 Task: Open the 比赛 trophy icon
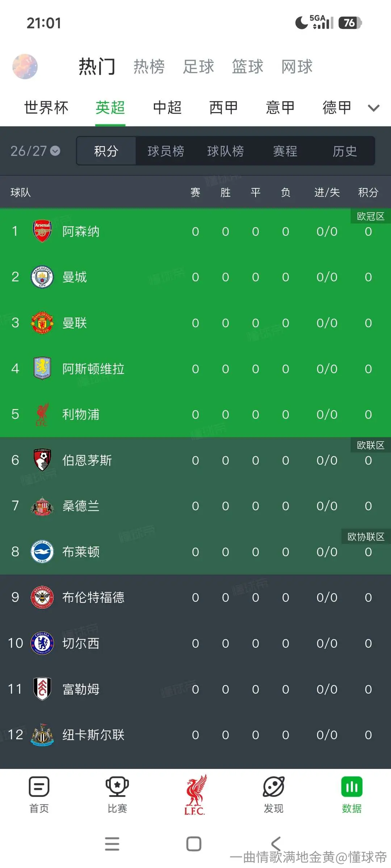[x=117, y=787]
